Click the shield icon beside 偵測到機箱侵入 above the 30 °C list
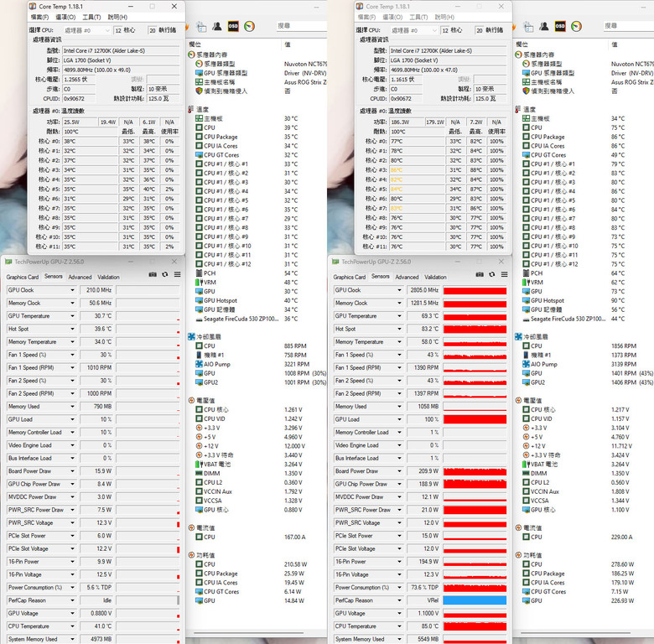Viewport: 654px width, 644px height. click(200, 91)
